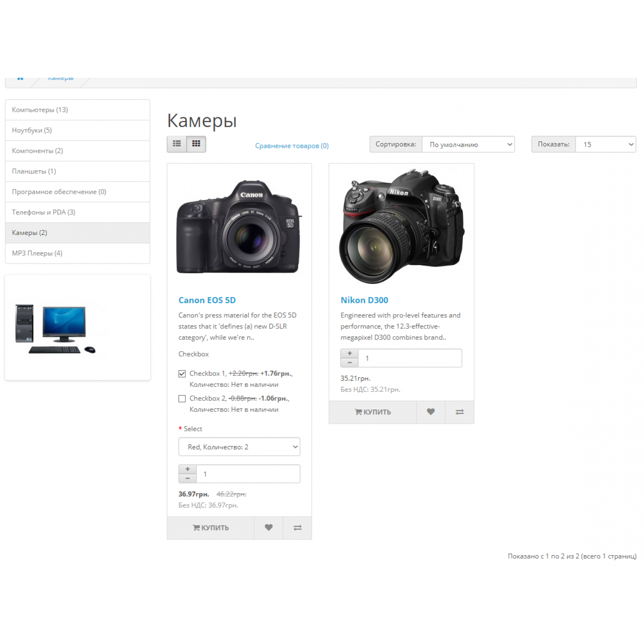The width and height of the screenshot is (644, 644).
Task: Switch to list view layout
Action: pos(177,144)
